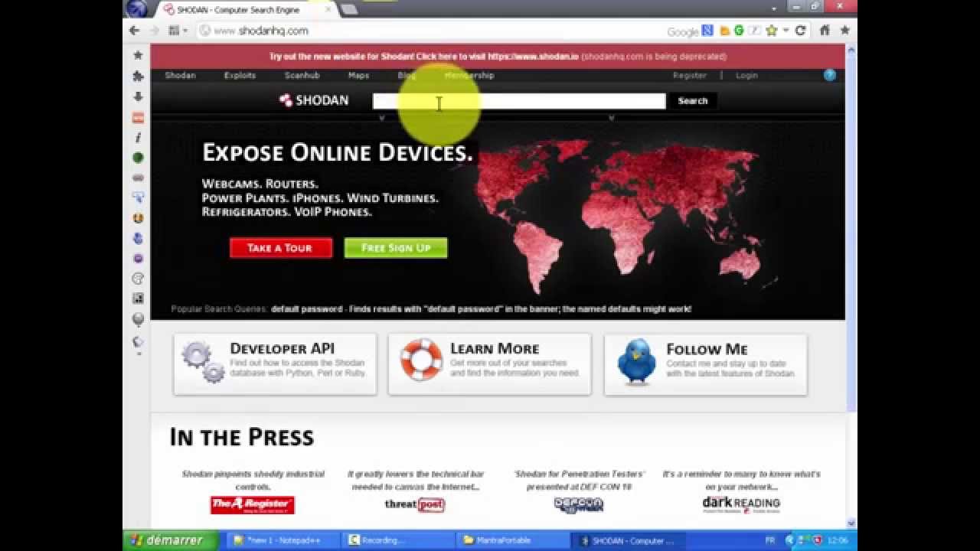Screen dimensions: 980x551
Task: Click into the Shodan search input field
Action: tap(519, 100)
